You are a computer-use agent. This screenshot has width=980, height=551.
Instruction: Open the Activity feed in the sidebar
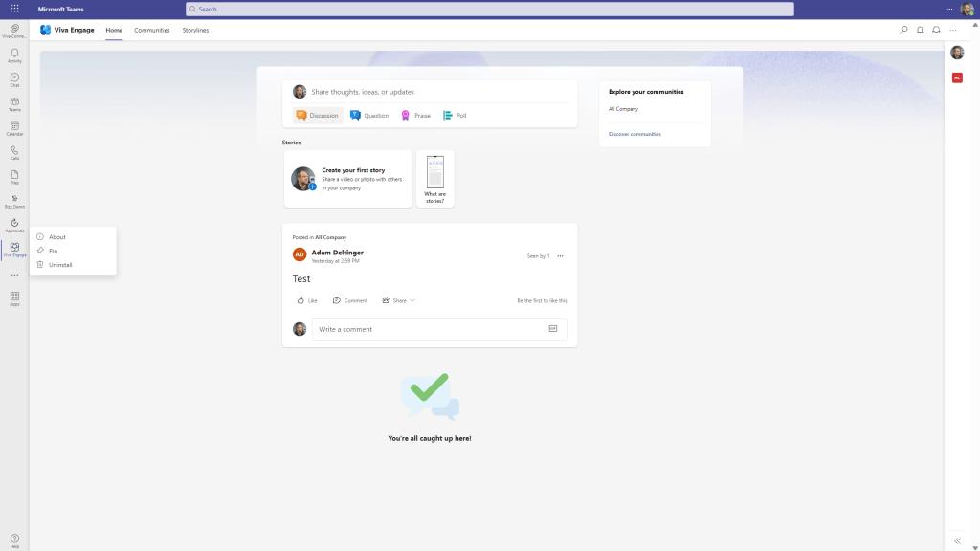click(x=14, y=55)
